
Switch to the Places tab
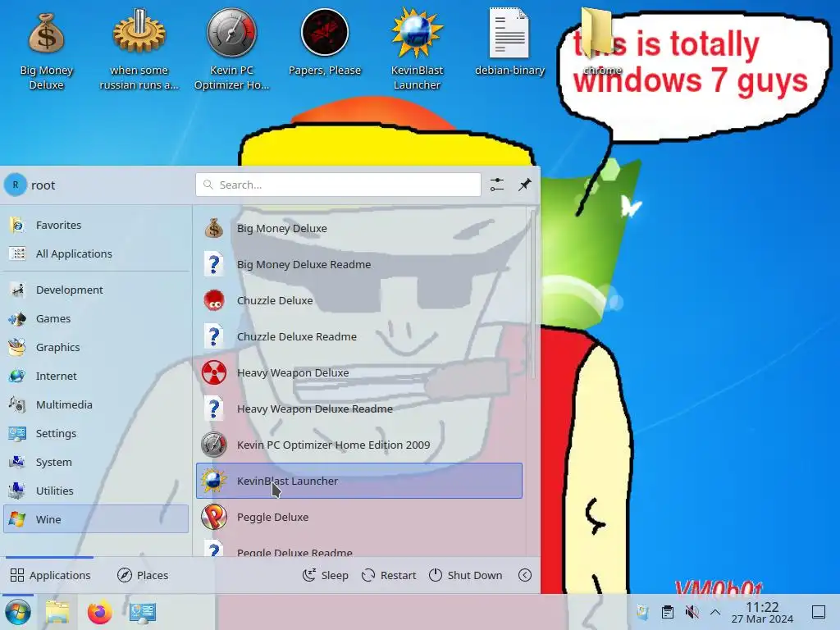pyautogui.click(x=143, y=575)
